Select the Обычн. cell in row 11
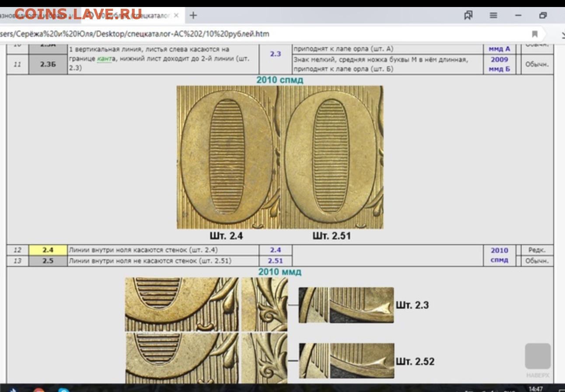 tap(537, 64)
